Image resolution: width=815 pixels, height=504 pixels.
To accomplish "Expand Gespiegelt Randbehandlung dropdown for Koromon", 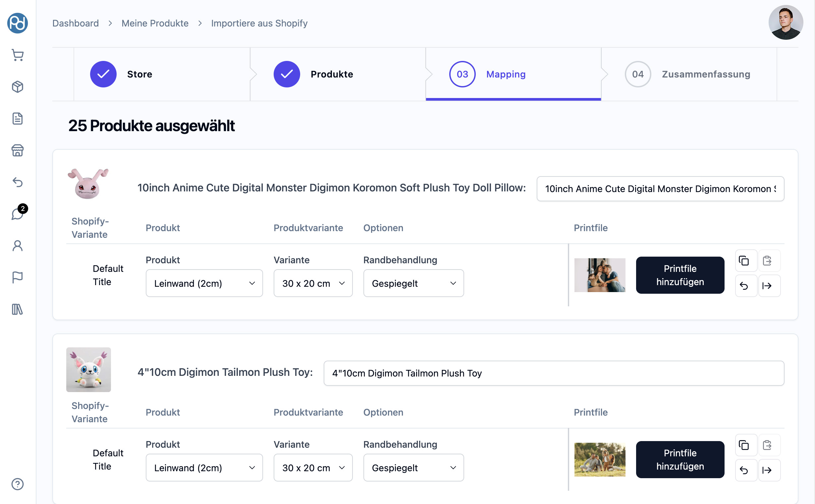I will coord(413,283).
